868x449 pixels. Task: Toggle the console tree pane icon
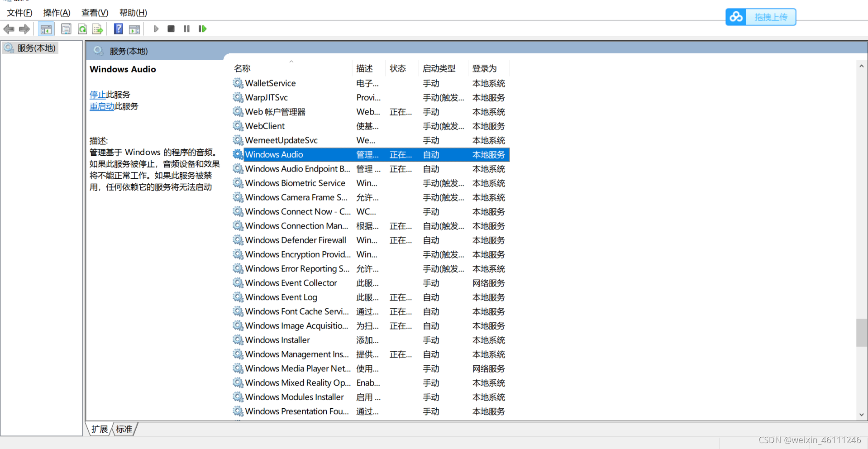click(46, 29)
